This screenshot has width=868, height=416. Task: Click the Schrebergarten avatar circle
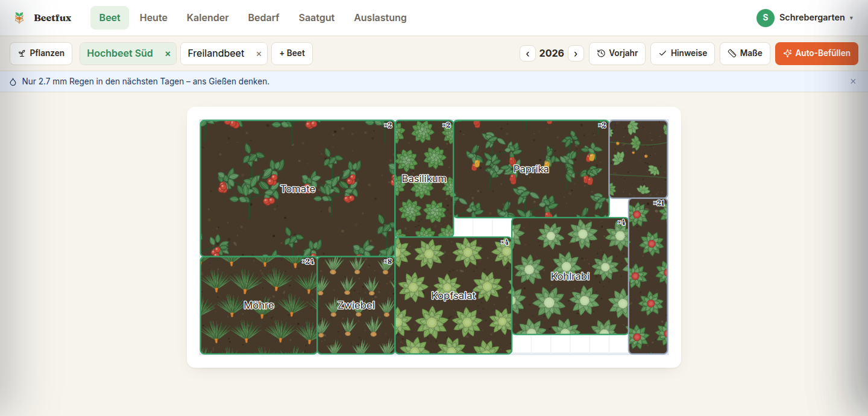pos(766,17)
